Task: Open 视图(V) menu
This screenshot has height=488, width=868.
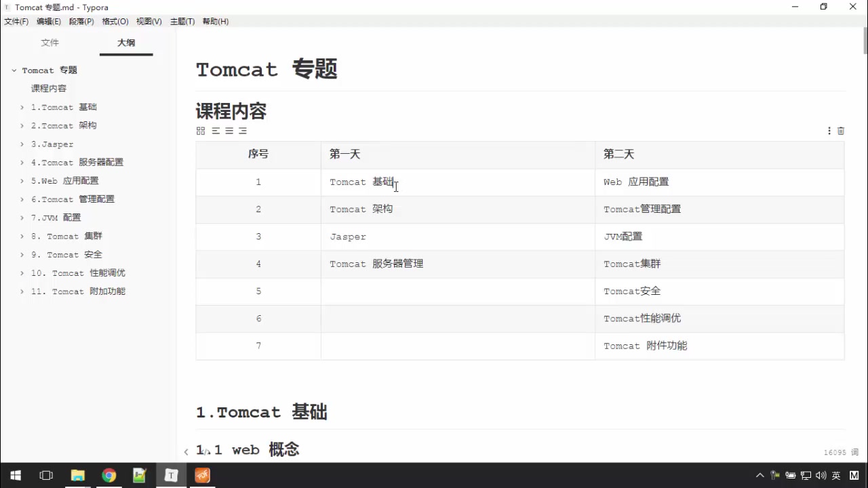Action: 149,21
